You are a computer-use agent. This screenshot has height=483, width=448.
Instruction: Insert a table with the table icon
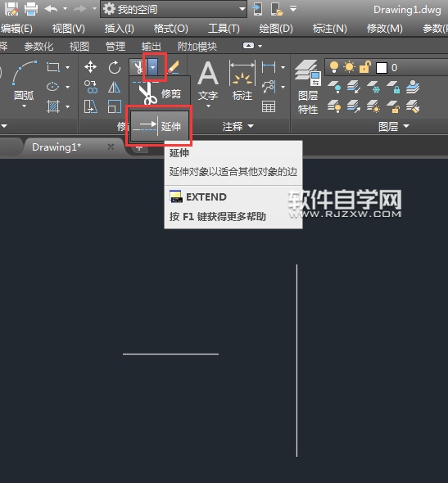click(x=269, y=106)
